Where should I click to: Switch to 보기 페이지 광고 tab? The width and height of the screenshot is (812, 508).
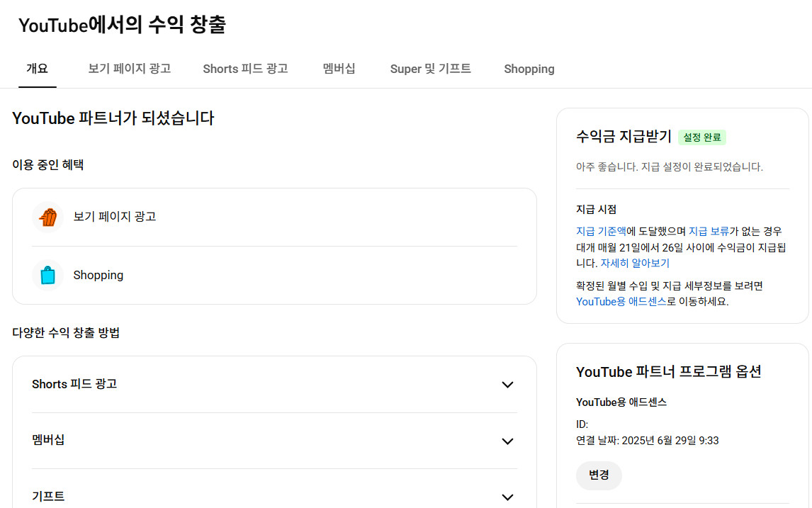tap(130, 69)
